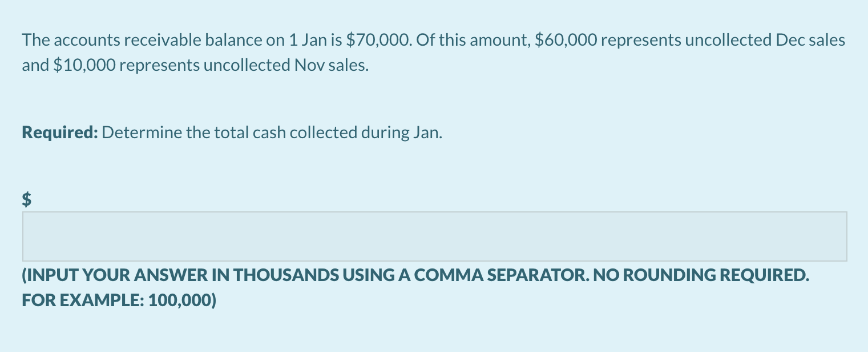
Task: Click the word 'The' starting the paragraph
Action: click(x=36, y=40)
